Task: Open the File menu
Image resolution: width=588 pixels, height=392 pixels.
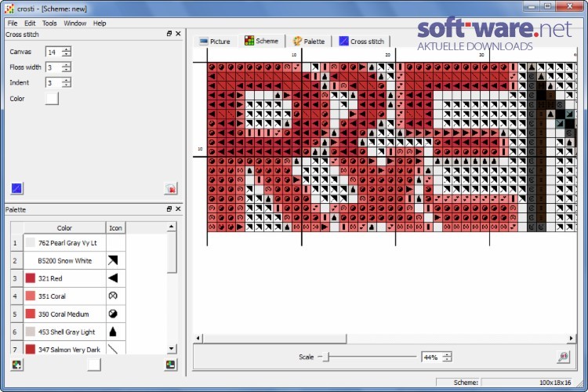Action: click(13, 24)
